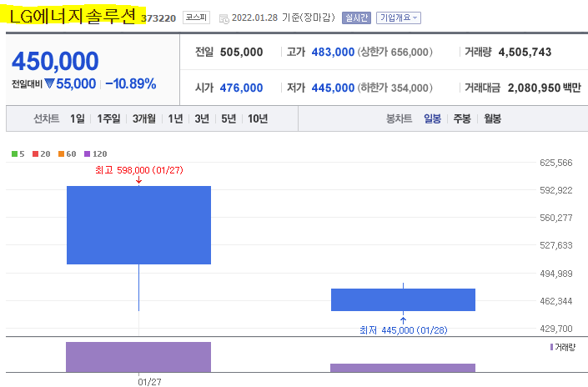Click the red 20-day moving average swatch
Image resolution: width=588 pixels, height=387 pixels.
coord(36,153)
